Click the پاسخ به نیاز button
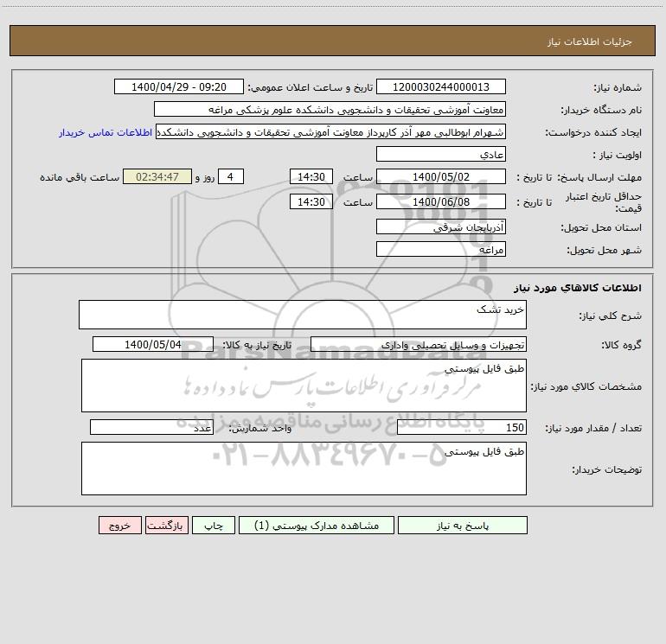666x644 pixels. pyautogui.click(x=462, y=525)
